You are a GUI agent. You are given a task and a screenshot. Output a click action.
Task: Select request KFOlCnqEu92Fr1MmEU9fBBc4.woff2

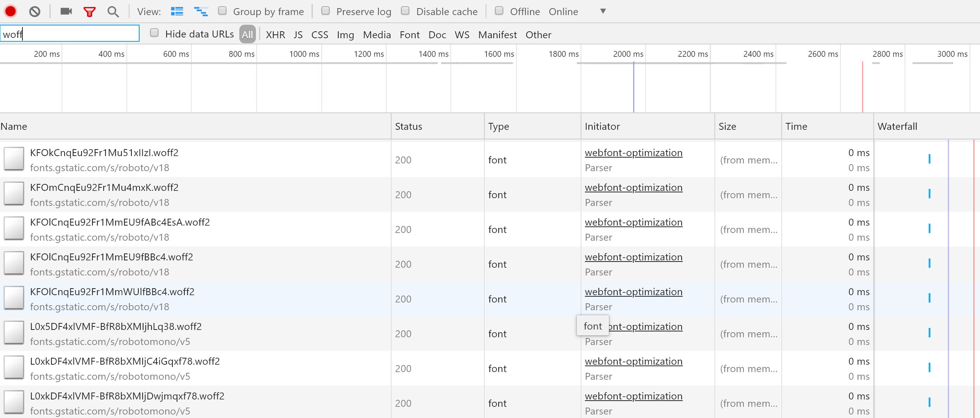click(x=111, y=257)
